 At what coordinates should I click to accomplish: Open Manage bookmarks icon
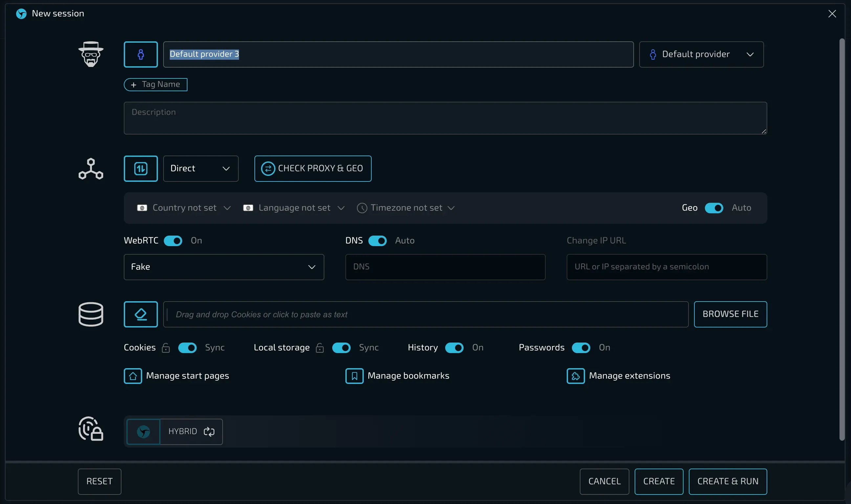(x=354, y=376)
